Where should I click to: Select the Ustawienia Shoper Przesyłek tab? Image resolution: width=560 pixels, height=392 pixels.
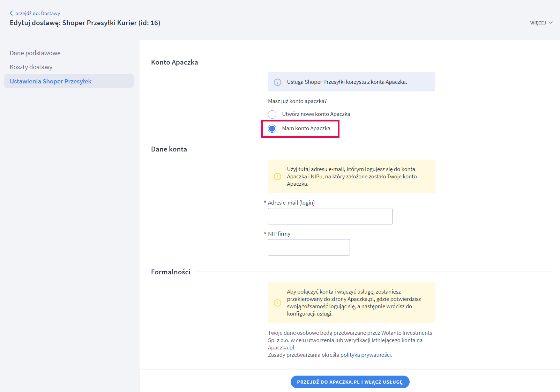tap(69, 81)
